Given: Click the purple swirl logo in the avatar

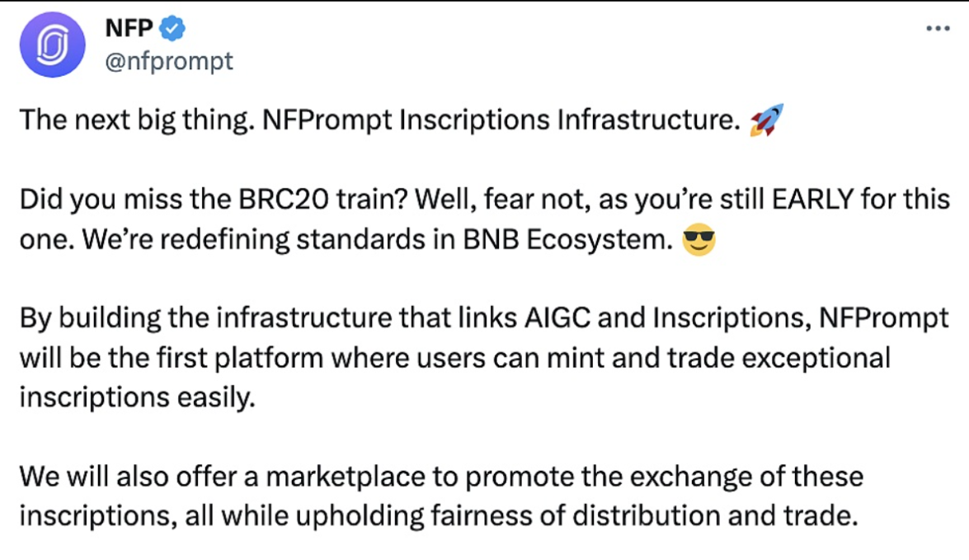Looking at the screenshot, I should pos(52,45).
